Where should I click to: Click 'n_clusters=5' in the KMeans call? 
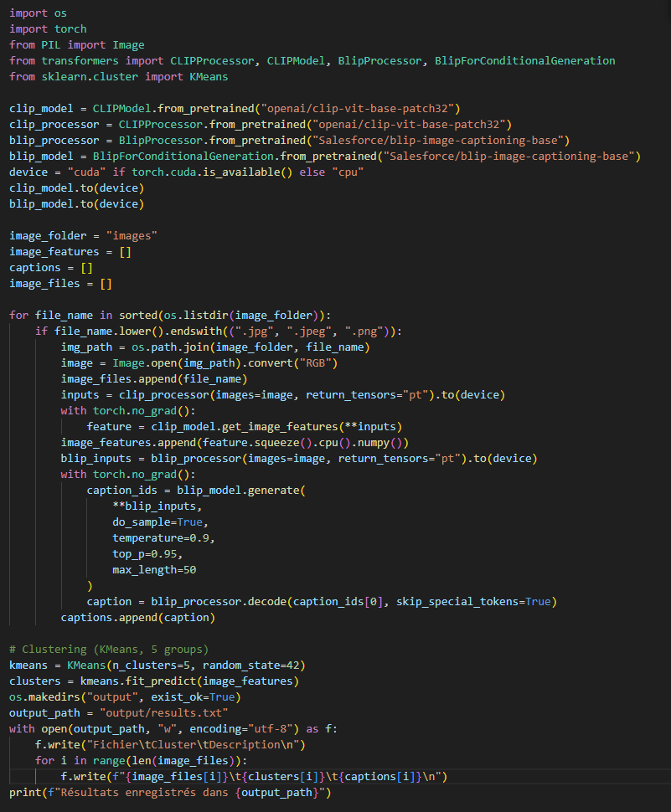151,666
